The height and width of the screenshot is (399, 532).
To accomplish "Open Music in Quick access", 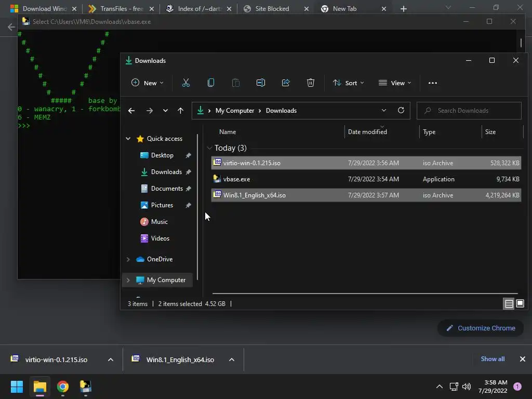I will [159, 221].
